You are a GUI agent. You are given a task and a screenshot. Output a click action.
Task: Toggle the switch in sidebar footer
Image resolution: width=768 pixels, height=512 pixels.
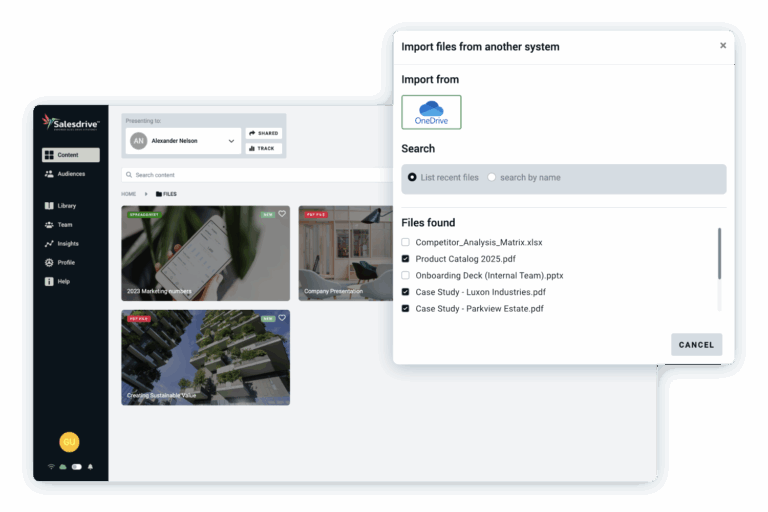coord(77,467)
